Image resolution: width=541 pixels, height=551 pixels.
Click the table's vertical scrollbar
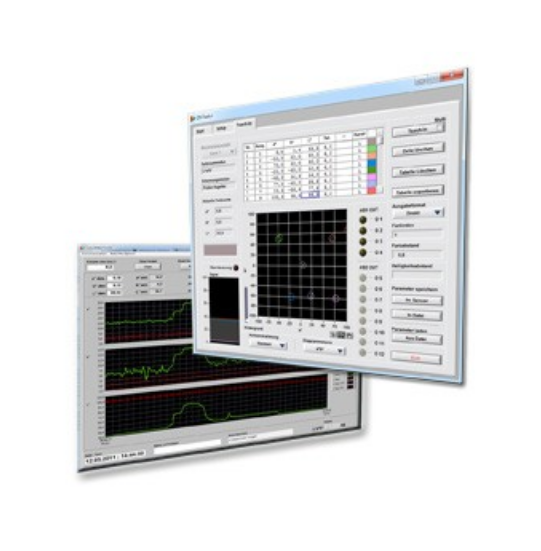coord(380,161)
